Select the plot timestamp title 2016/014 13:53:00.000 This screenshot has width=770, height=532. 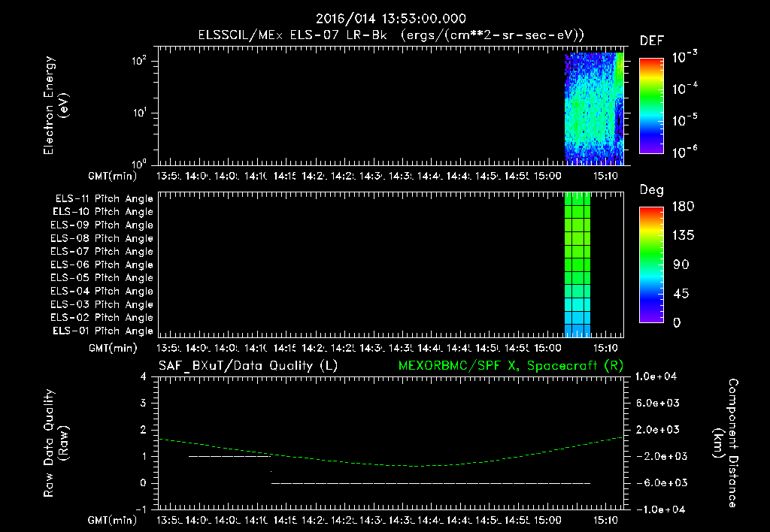[391, 19]
